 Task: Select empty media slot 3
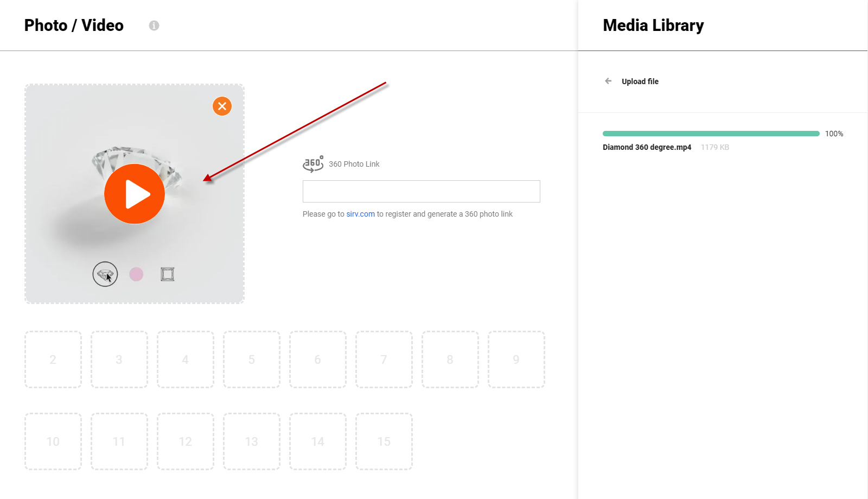119,359
